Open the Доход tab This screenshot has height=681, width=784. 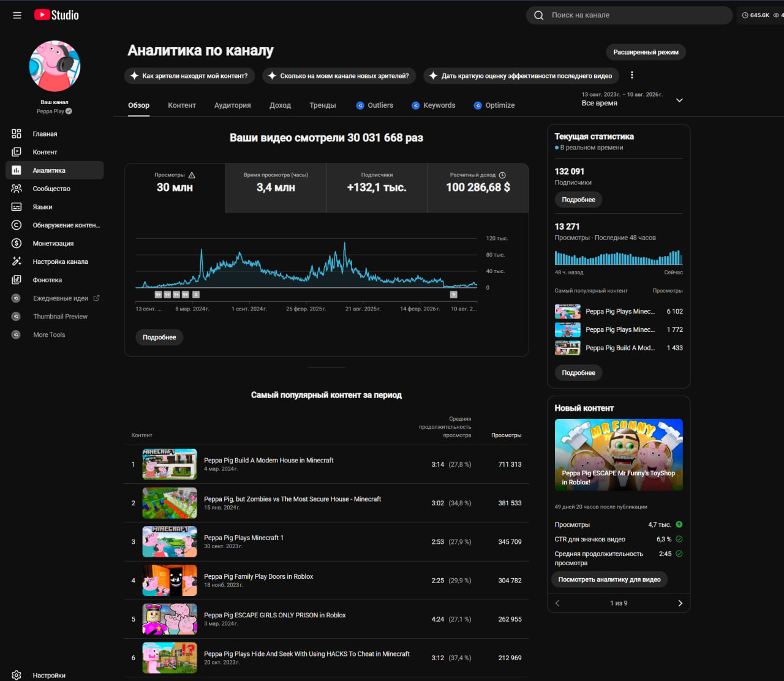click(x=280, y=105)
